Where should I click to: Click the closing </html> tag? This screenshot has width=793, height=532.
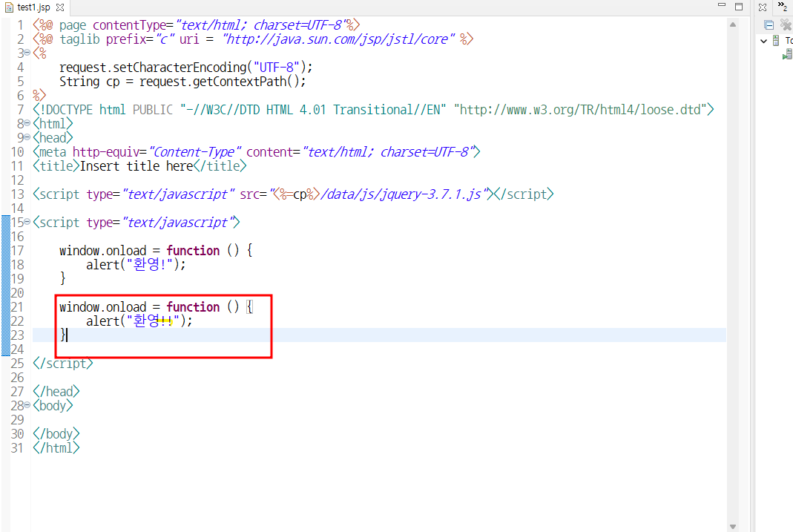[56, 448]
